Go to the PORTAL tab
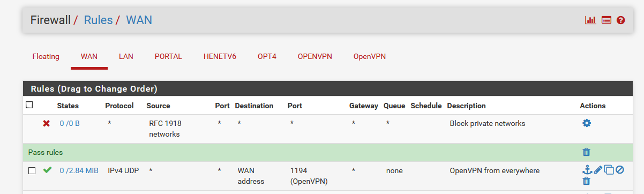 (x=168, y=56)
